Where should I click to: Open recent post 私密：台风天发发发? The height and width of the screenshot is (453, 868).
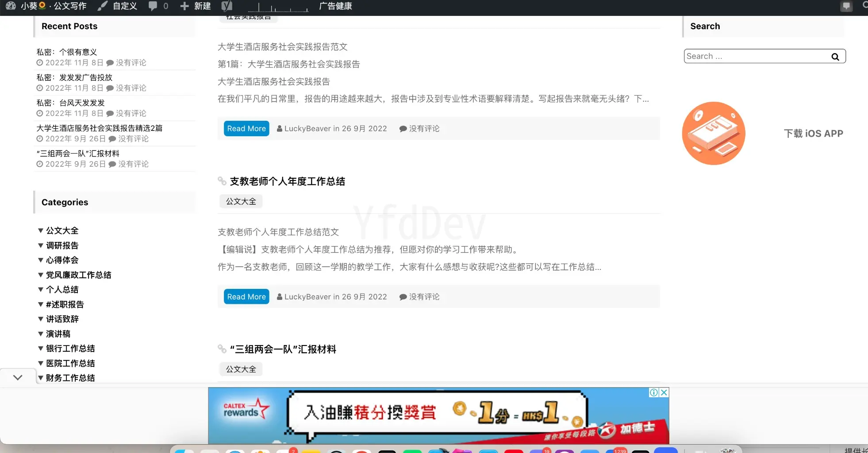pyautogui.click(x=70, y=103)
